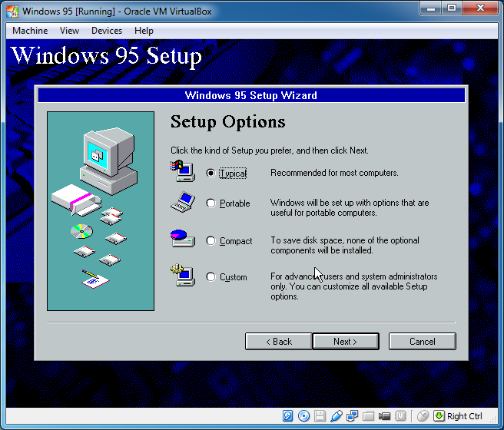Click the shared folders status icon
This screenshot has width=504, height=430.
(368, 416)
